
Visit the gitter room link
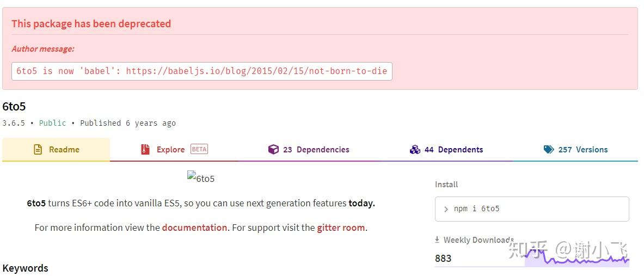click(x=341, y=228)
